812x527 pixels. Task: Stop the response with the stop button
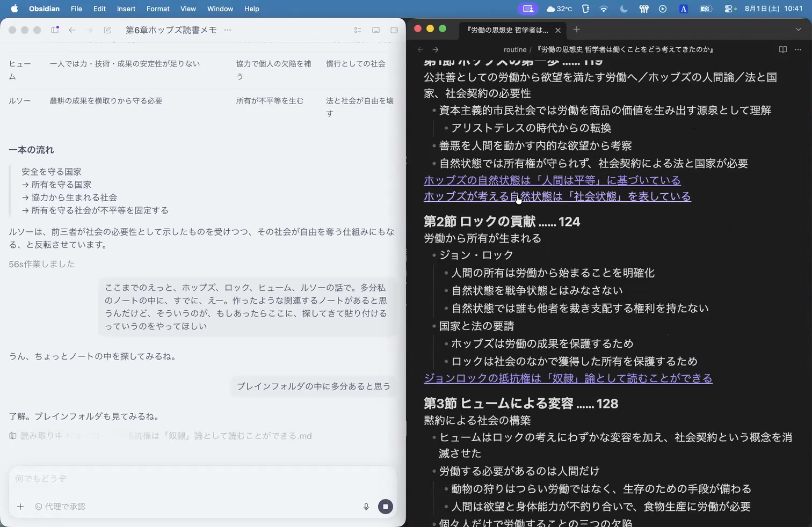[x=386, y=507]
